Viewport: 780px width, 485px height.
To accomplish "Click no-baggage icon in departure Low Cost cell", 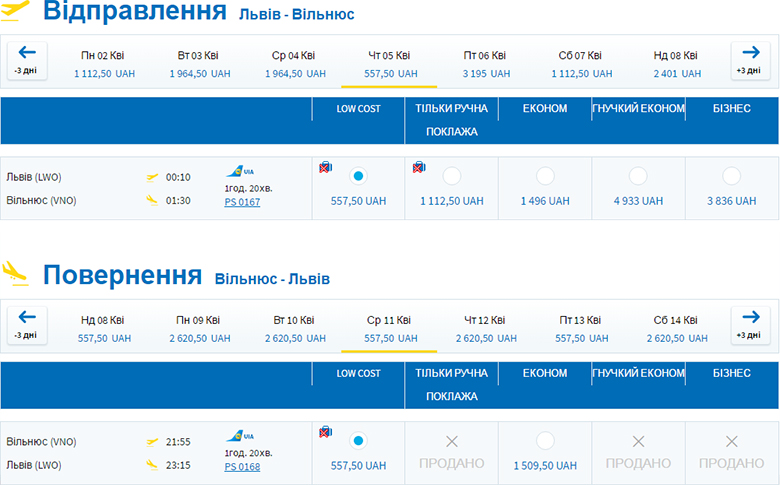I will pos(325,167).
